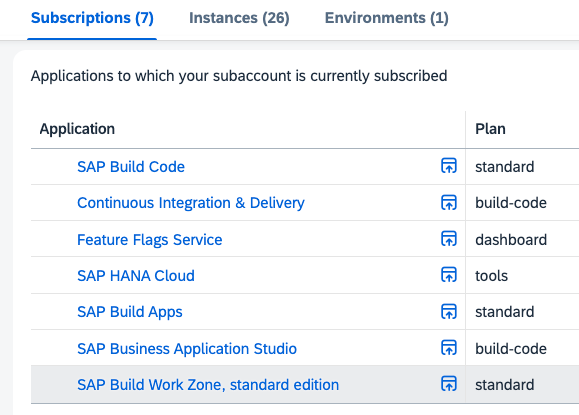Screen dimensions: 579x415
Task: Select the Subscriptions (7) tab
Action: pyautogui.click(x=92, y=18)
